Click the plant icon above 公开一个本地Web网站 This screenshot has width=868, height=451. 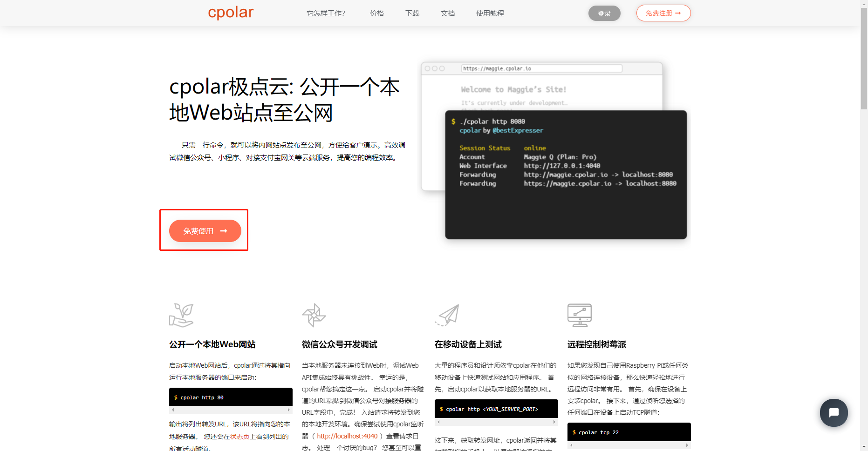[x=182, y=315]
